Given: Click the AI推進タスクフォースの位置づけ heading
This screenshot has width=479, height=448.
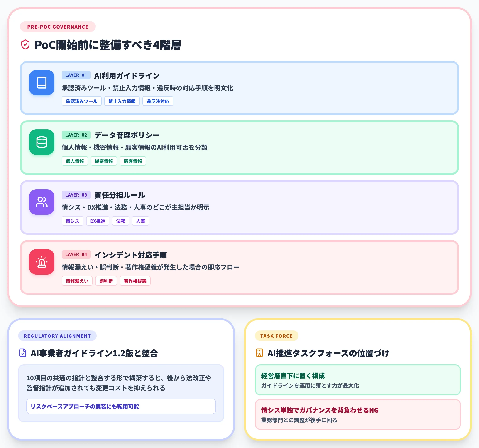Looking at the screenshot, I should pyautogui.click(x=328, y=353).
